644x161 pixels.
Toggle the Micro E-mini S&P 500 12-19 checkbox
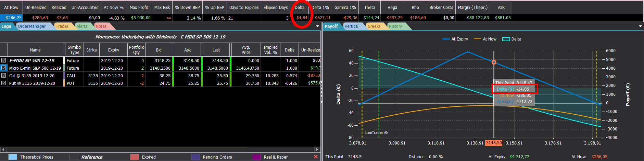pos(4,68)
